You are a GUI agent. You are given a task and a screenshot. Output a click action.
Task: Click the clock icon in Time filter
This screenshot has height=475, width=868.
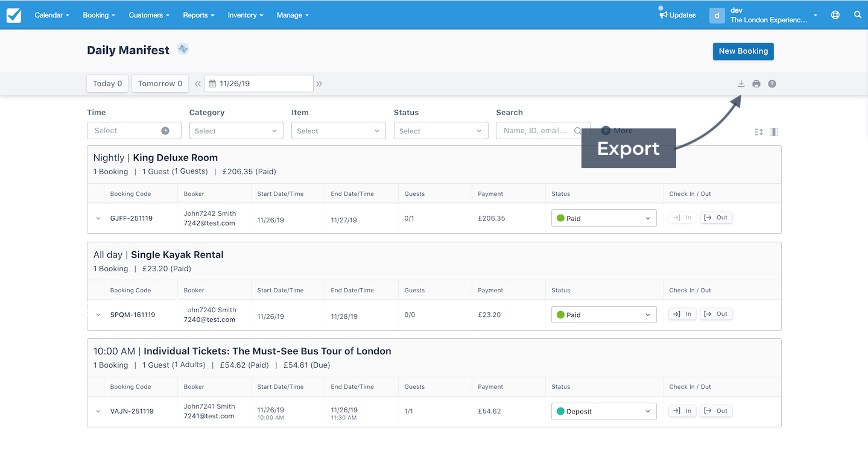[x=165, y=131]
